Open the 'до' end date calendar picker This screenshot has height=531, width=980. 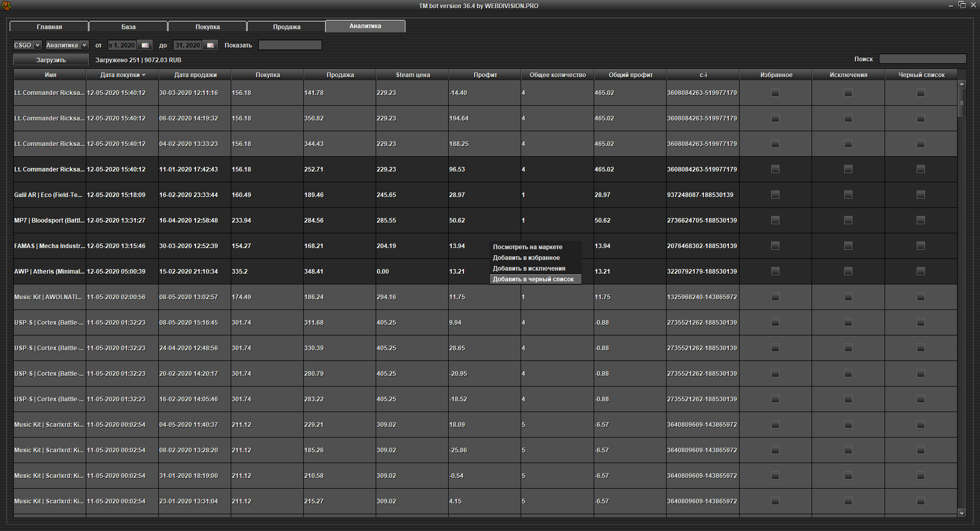click(x=210, y=45)
